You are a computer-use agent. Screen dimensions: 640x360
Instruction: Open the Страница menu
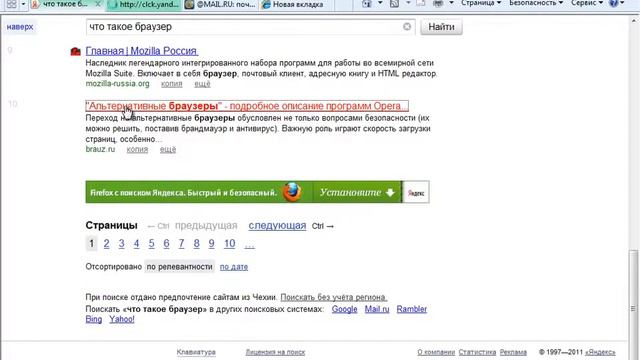pos(481,3)
